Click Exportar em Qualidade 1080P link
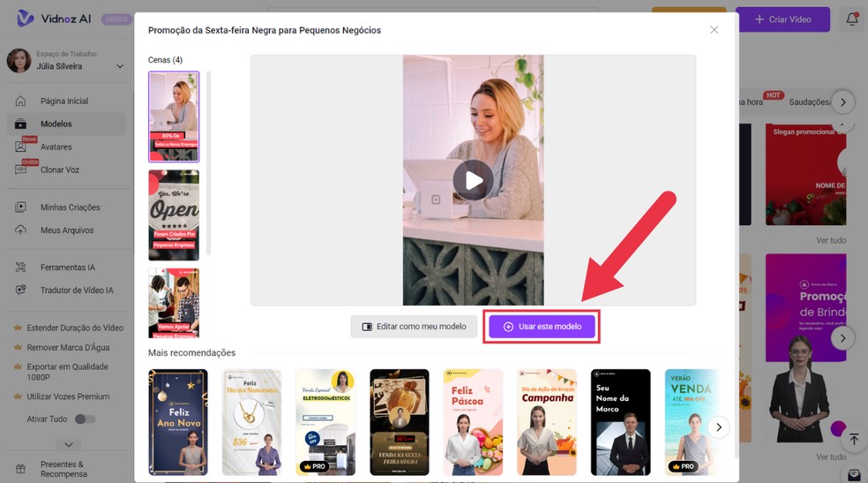This screenshot has width=868, height=483. pos(68,372)
